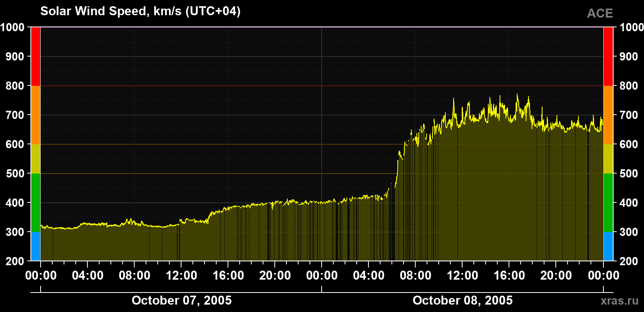This screenshot has height=312, width=644.
Task: Click the 800 value on the left axis
Action: [x=15, y=86]
